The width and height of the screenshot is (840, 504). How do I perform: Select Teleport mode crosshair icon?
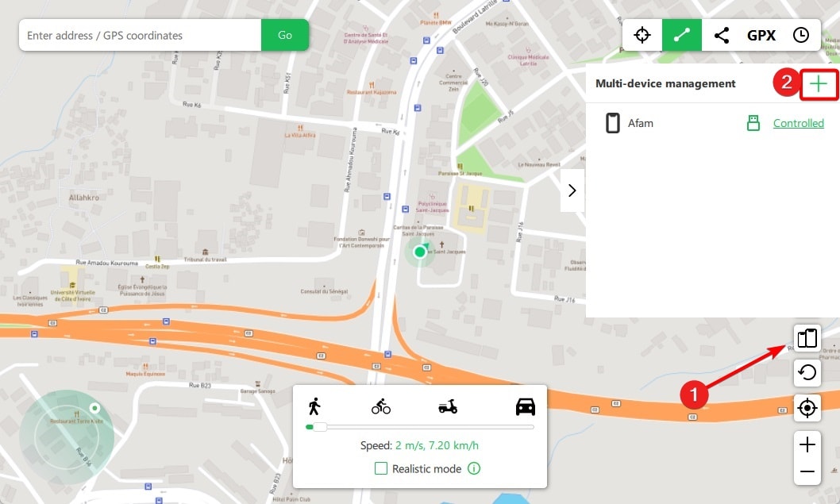click(642, 34)
